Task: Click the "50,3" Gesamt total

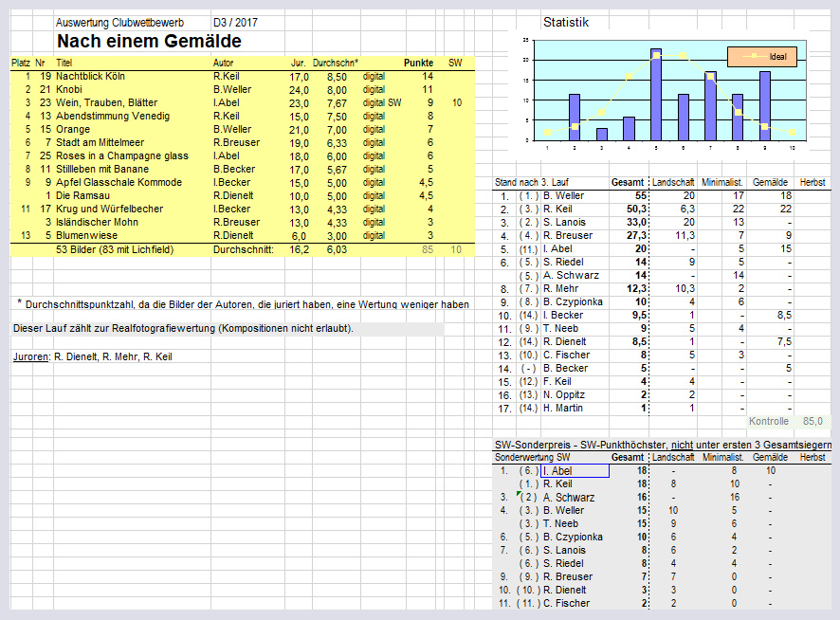Action: pos(637,209)
